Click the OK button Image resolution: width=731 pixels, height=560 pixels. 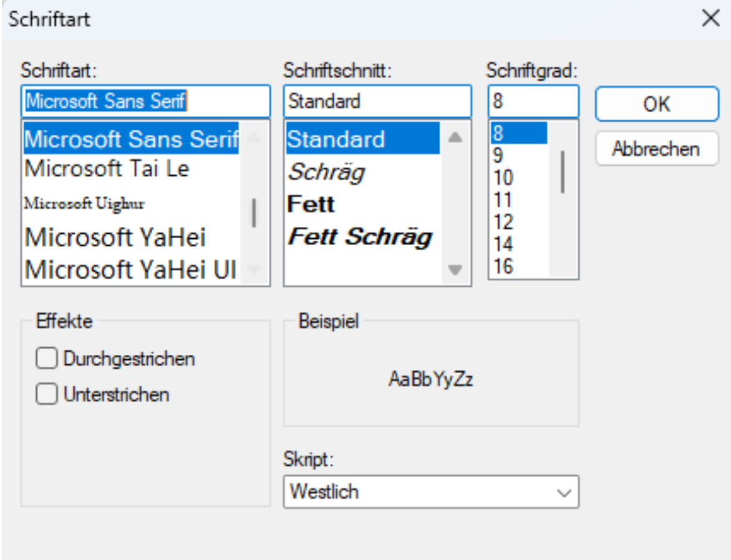[657, 104]
